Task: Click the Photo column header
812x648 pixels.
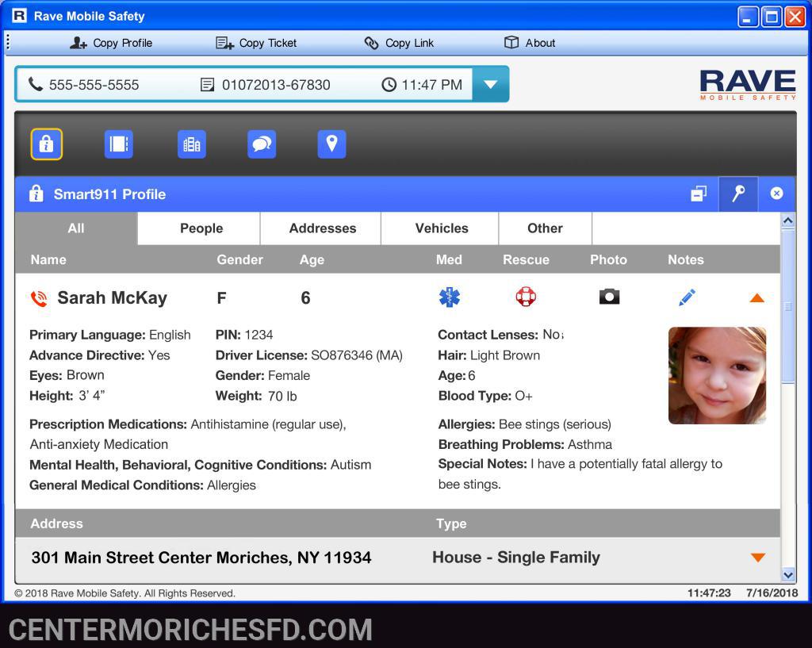Action: (608, 259)
